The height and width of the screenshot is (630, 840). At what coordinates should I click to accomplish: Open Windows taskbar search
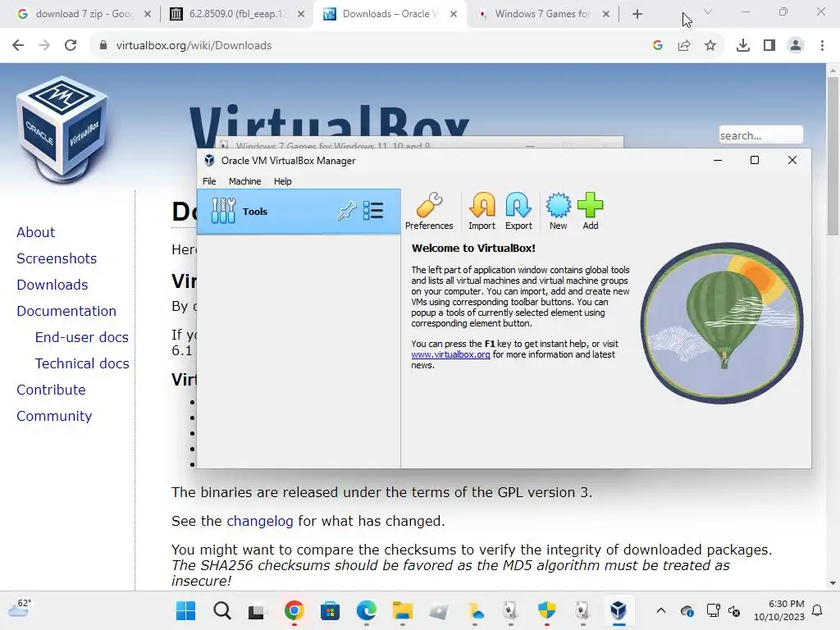click(221, 610)
